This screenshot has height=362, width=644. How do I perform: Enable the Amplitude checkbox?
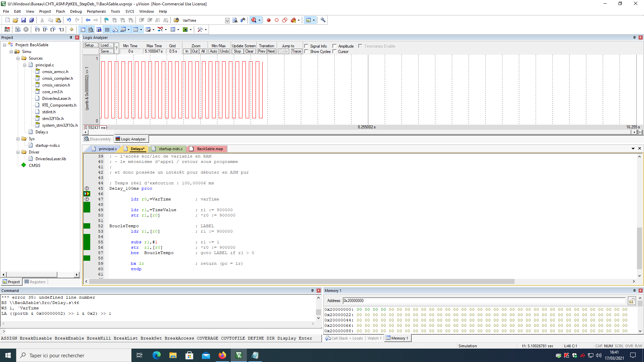334,46
